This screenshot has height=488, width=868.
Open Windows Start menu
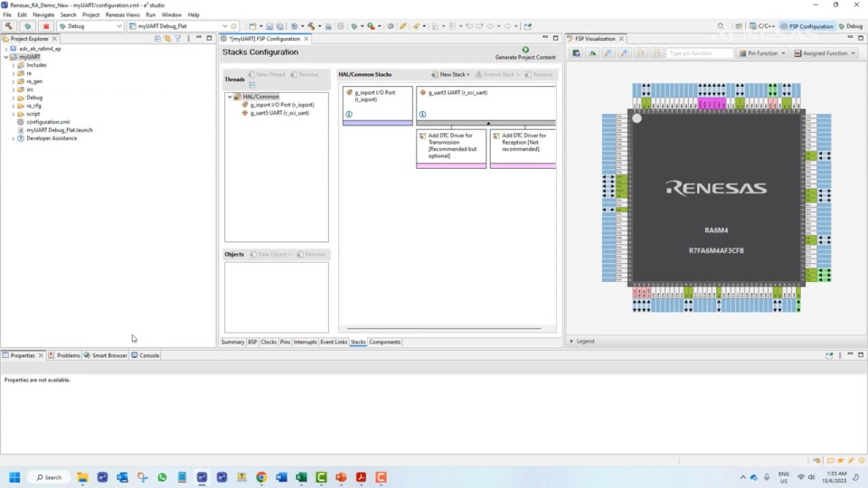[x=15, y=477]
